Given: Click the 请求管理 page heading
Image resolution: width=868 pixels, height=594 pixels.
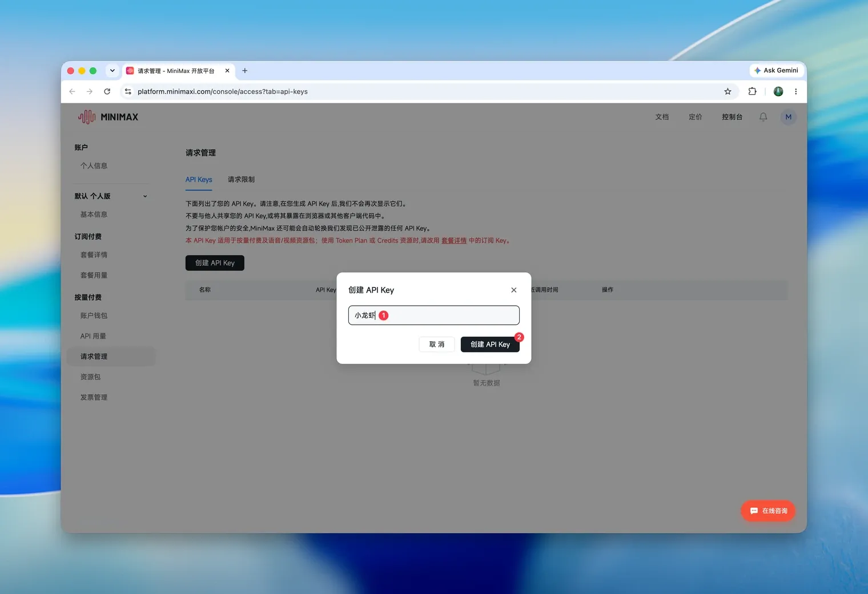Looking at the screenshot, I should coord(200,153).
